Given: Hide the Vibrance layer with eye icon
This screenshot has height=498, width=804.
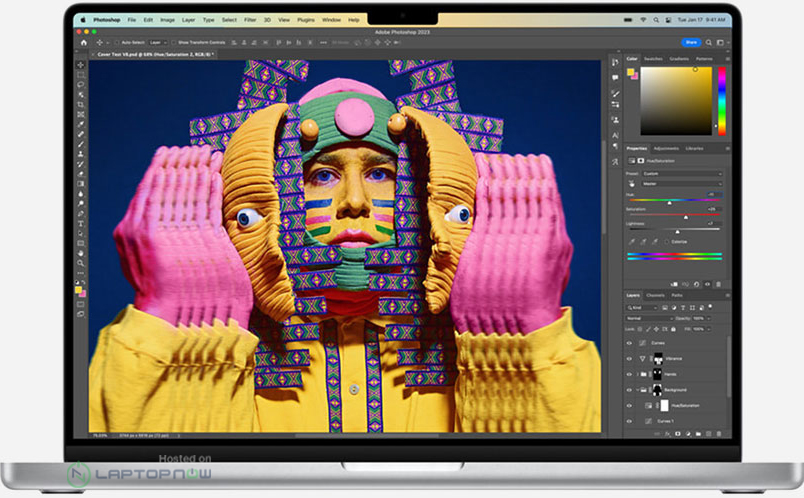Looking at the screenshot, I should (629, 357).
